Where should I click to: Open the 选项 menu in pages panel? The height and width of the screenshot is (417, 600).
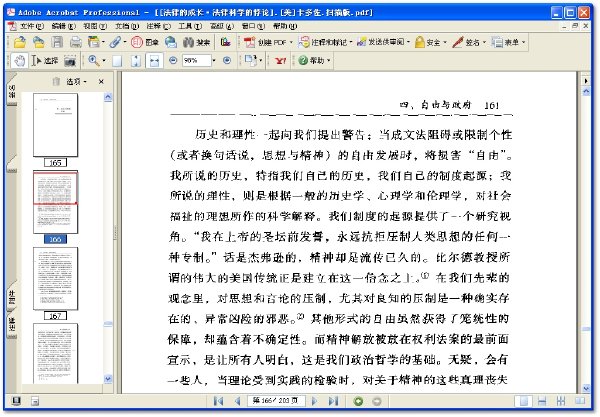click(x=76, y=81)
